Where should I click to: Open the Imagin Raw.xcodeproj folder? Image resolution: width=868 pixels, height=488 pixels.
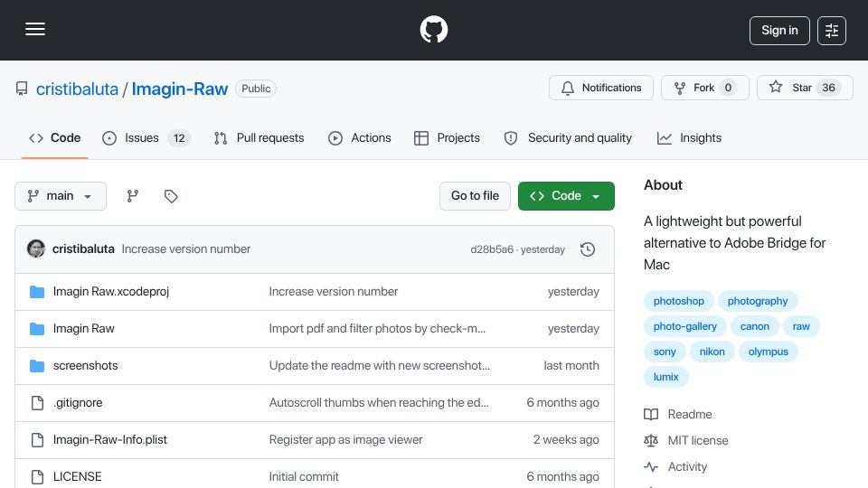110,292
